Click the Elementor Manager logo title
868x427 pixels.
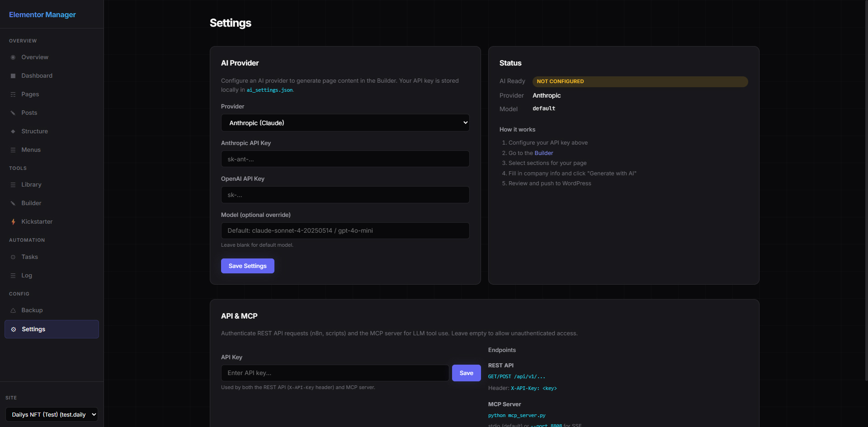42,14
